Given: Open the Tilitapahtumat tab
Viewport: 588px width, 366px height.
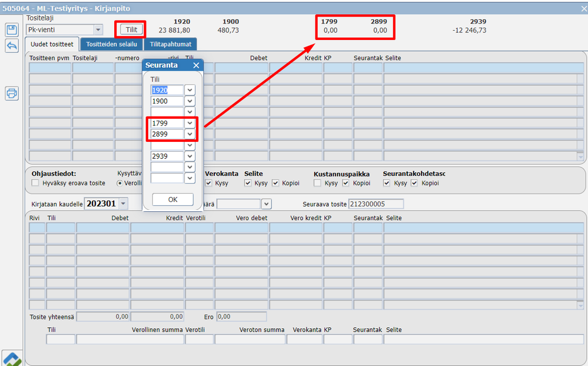Looking at the screenshot, I should [x=171, y=44].
